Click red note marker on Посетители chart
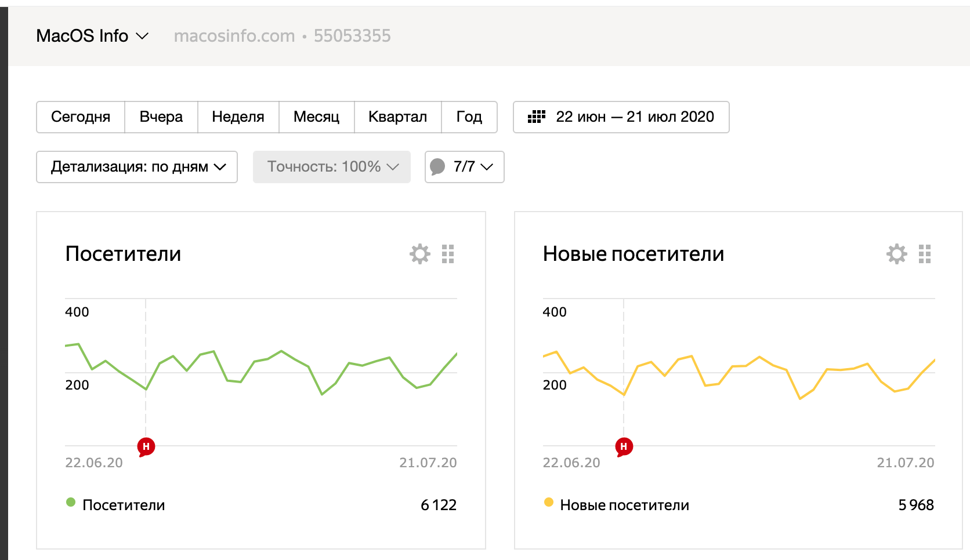970x560 pixels. click(146, 446)
